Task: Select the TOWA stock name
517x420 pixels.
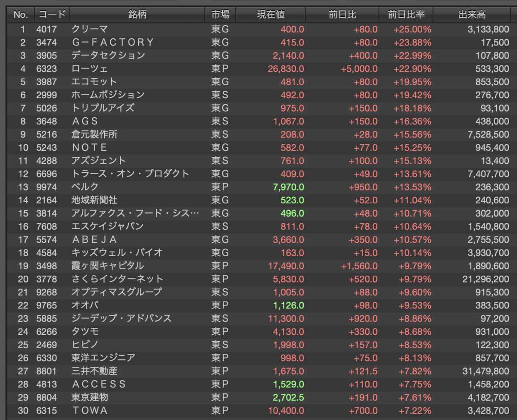Action: pyautogui.click(x=90, y=411)
